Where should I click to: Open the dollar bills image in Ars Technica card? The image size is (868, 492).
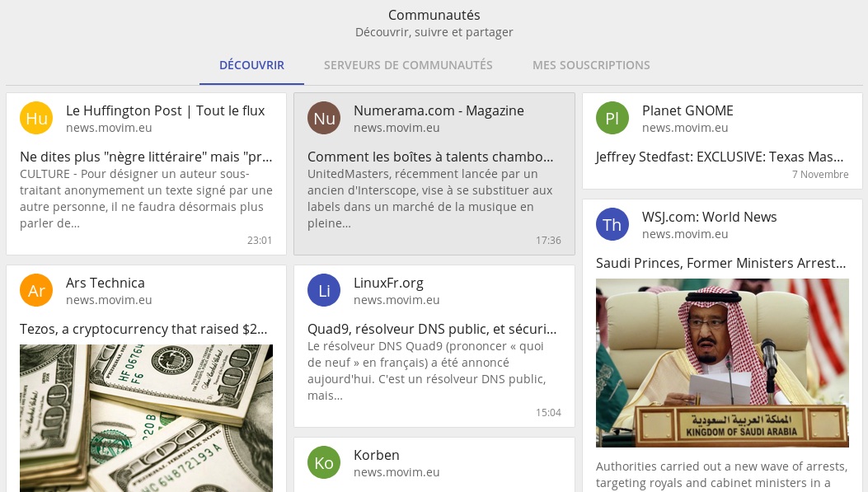(146, 419)
